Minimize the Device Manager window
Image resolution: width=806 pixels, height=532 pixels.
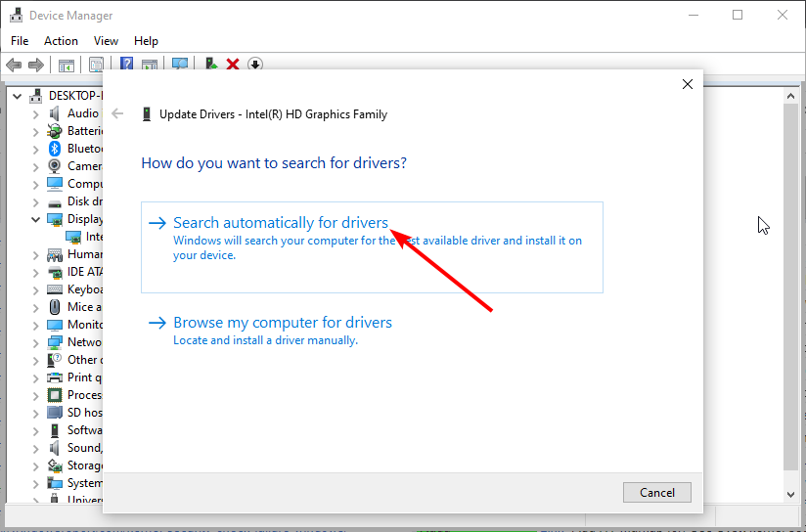[x=694, y=15]
